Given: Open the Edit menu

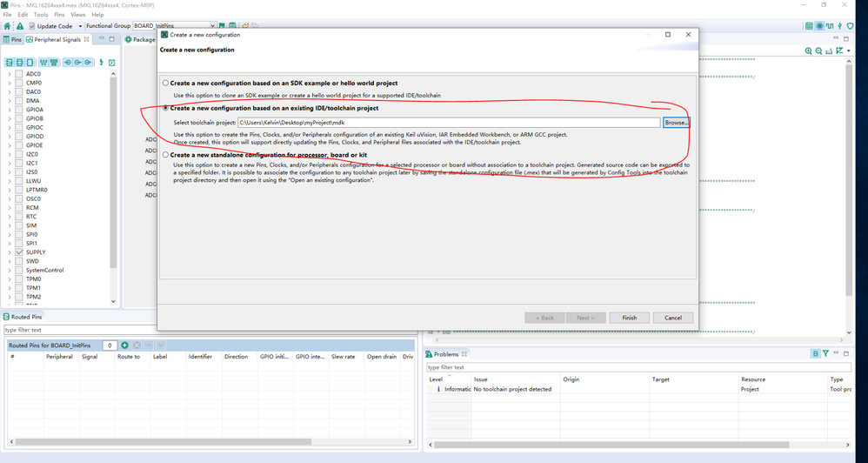Looking at the screenshot, I should pyautogui.click(x=23, y=15).
